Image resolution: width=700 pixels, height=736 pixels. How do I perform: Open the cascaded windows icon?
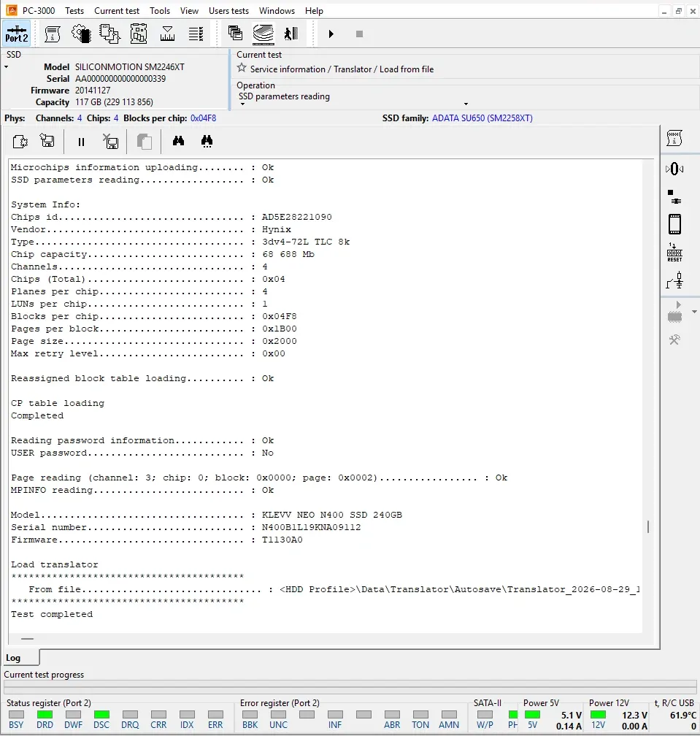pyautogui.click(x=235, y=33)
